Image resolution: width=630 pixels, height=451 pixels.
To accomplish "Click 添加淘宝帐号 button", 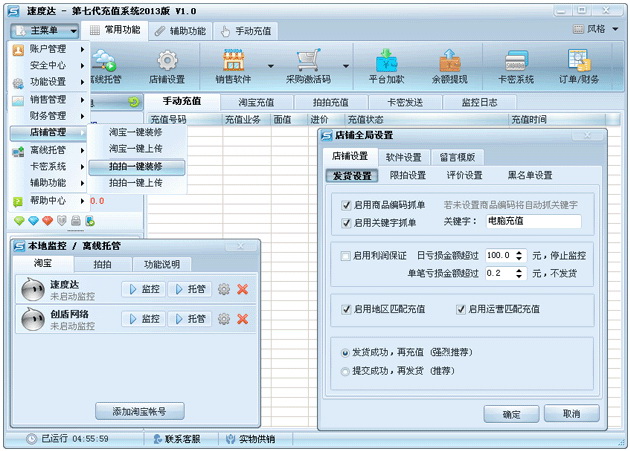I will tap(139, 411).
